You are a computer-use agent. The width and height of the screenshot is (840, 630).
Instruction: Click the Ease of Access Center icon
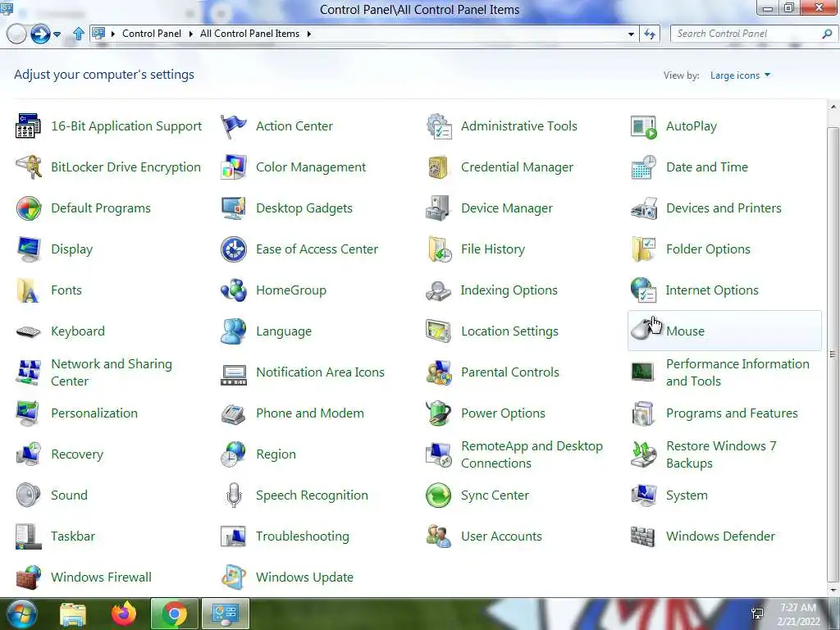pos(234,249)
